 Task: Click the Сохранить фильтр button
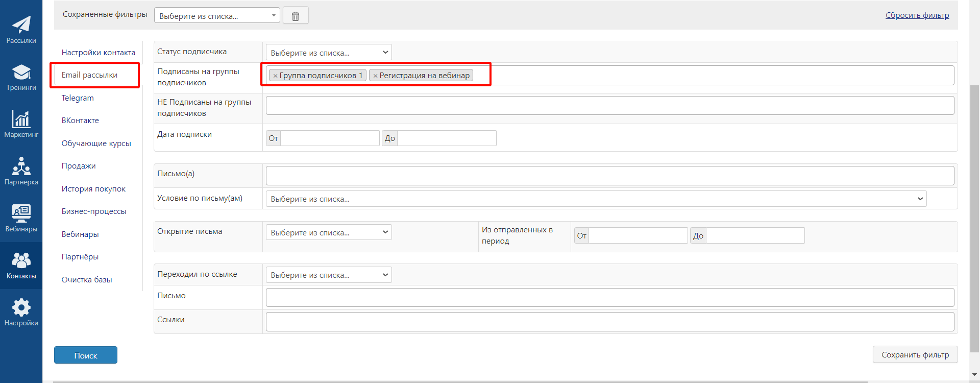[915, 354]
